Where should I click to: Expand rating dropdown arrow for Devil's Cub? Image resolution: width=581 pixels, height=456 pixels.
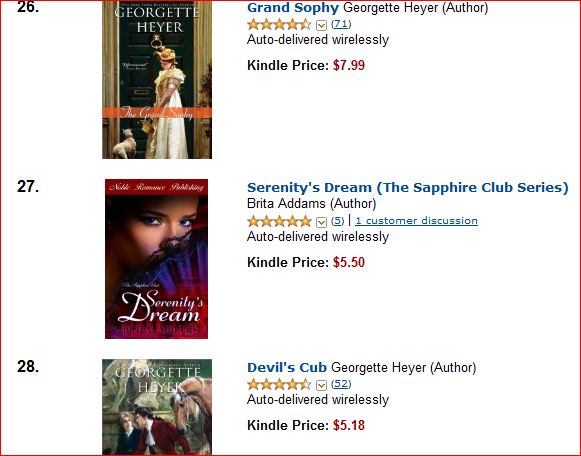(321, 385)
